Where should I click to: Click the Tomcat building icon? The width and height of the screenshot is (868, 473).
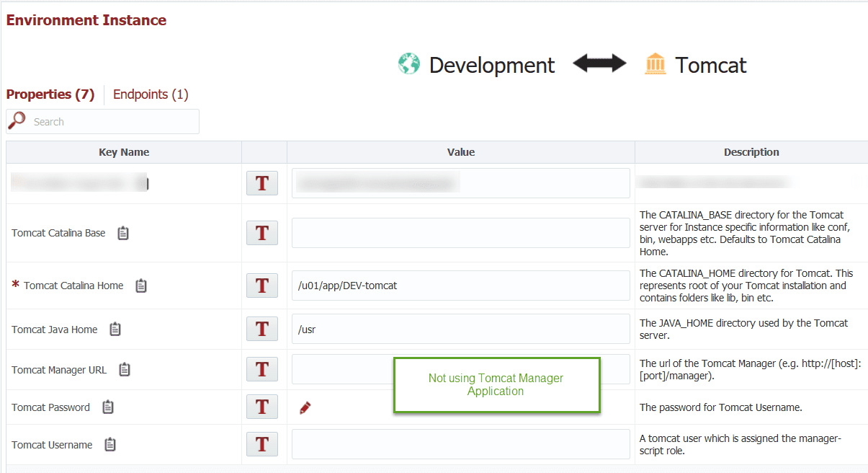(x=656, y=63)
